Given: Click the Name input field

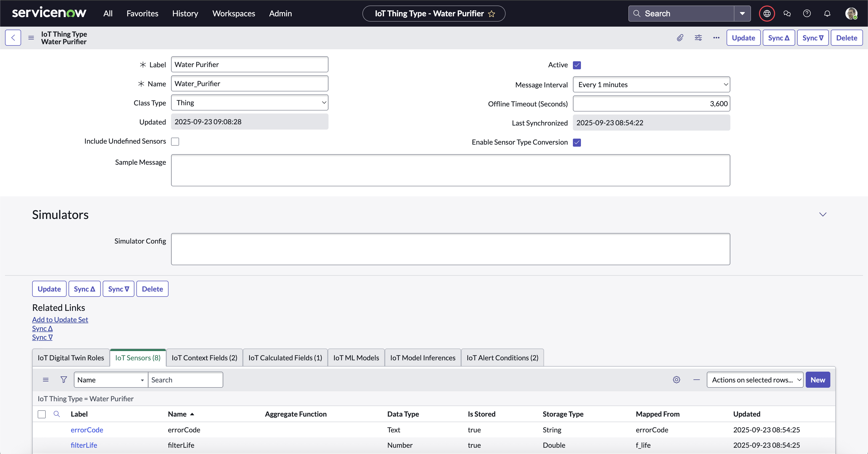Looking at the screenshot, I should [x=250, y=84].
